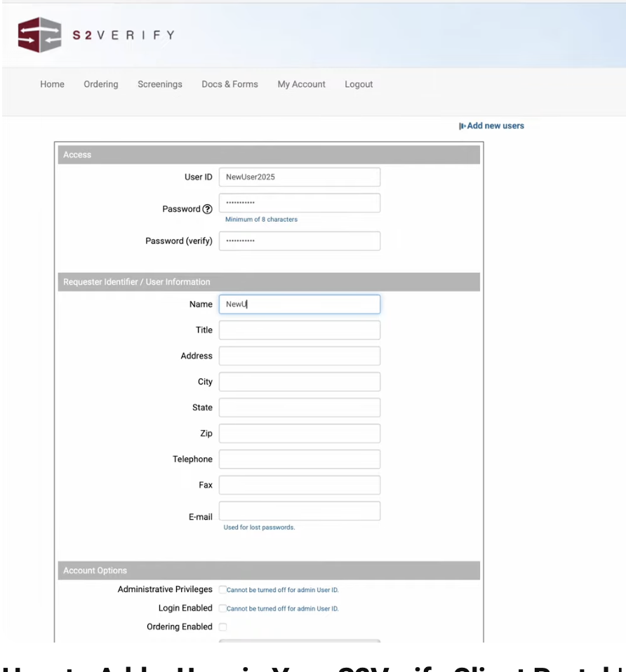The width and height of the screenshot is (626, 672).
Task: Focus the City input field
Action: (299, 382)
